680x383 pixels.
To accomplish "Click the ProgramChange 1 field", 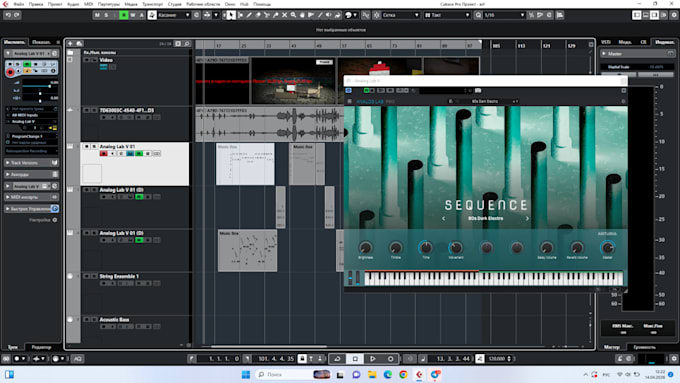I will (x=31, y=136).
